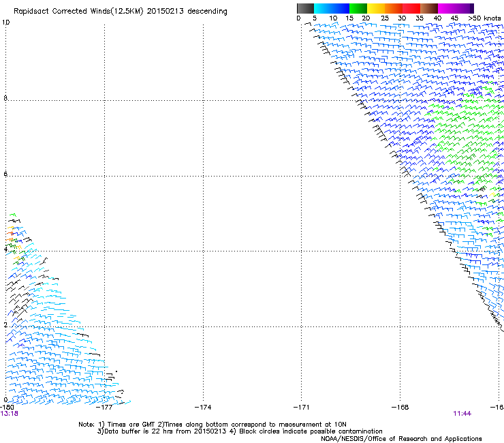Click the '-177' longitude axis label

104,408
